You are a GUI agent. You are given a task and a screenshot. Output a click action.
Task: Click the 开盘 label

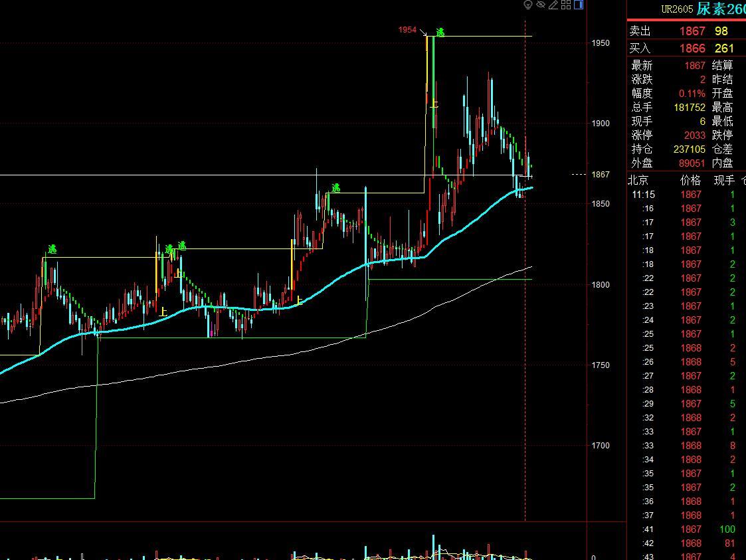tap(722, 93)
